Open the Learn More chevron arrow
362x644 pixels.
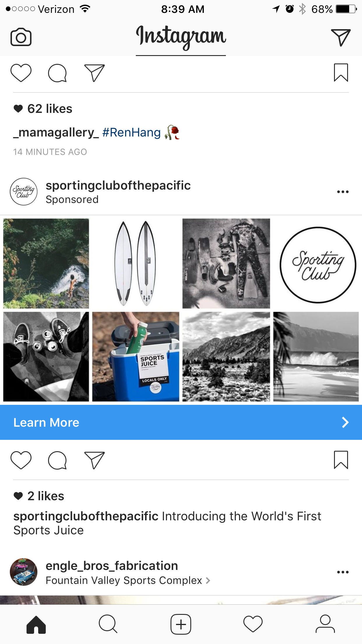[345, 422]
